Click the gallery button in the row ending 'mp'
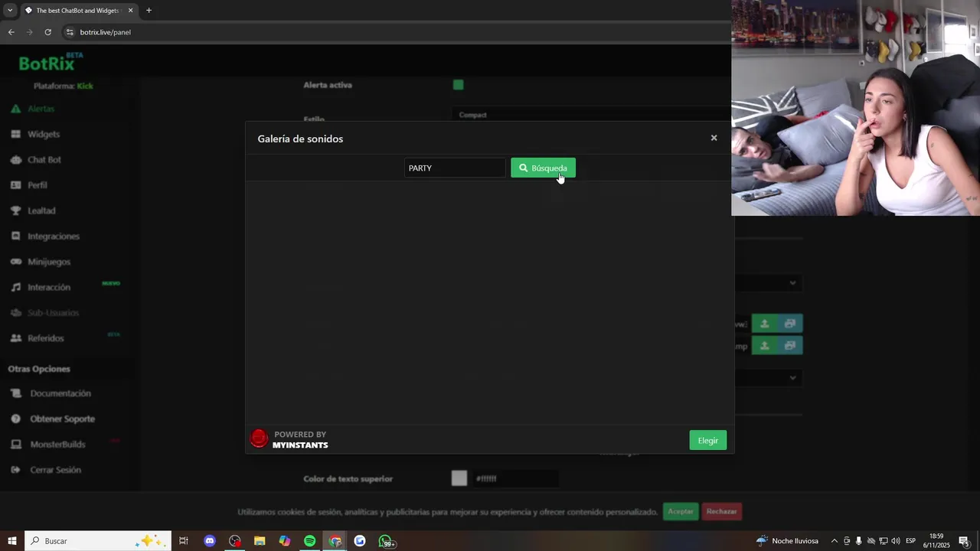This screenshot has width=980, height=551. [x=790, y=346]
